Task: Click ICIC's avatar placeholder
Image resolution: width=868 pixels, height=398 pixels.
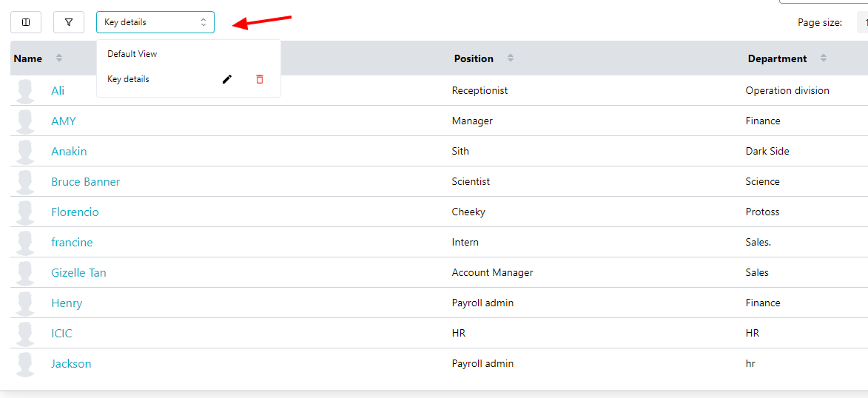Action: pyautogui.click(x=25, y=333)
